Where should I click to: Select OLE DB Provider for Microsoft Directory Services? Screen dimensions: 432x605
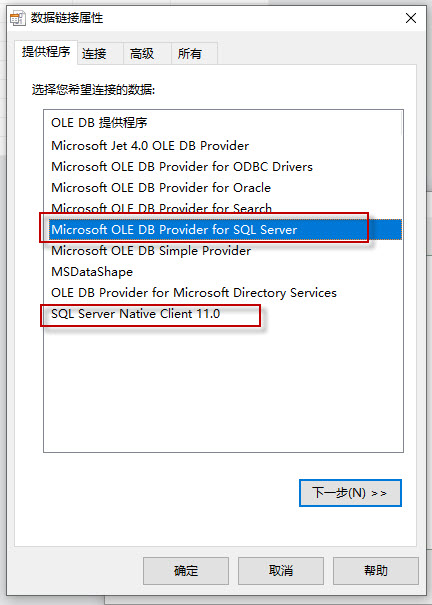[194, 292]
